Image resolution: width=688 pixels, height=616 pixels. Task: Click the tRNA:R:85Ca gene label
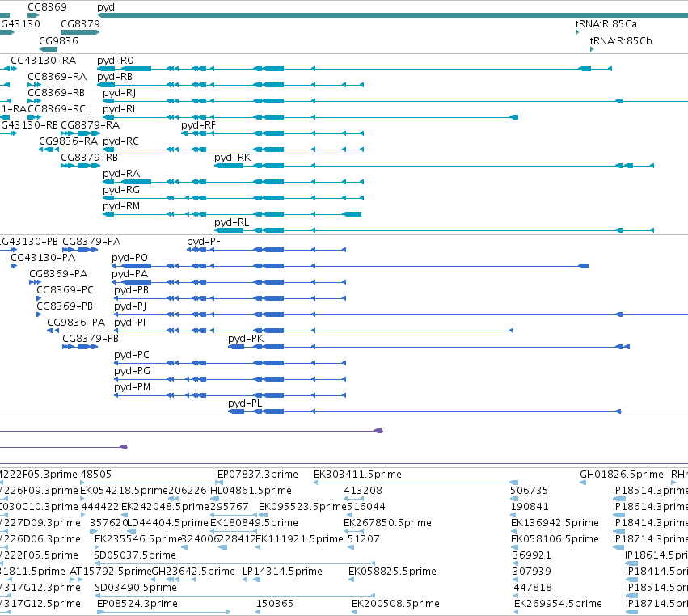point(606,24)
